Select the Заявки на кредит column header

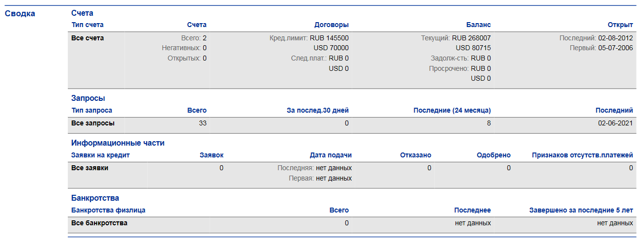point(100,155)
